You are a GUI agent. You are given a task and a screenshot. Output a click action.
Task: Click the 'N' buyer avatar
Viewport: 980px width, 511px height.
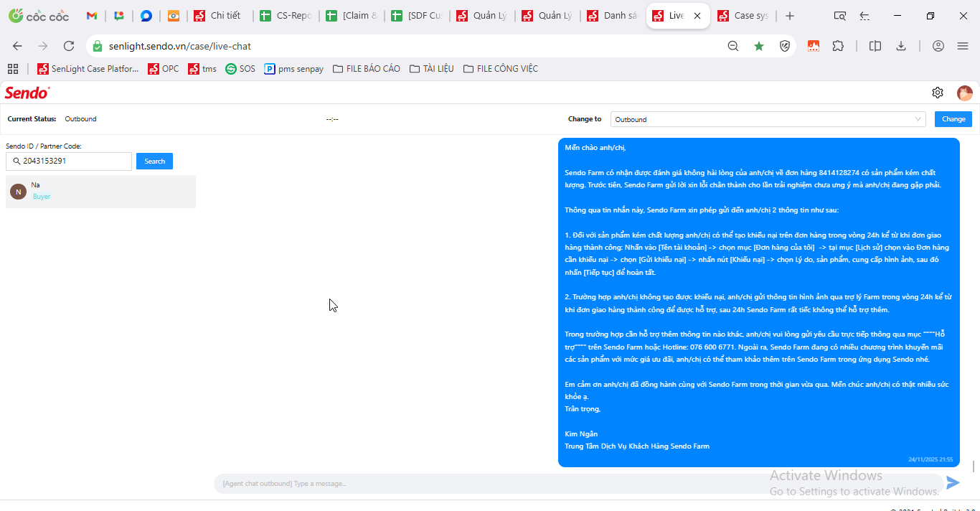19,192
